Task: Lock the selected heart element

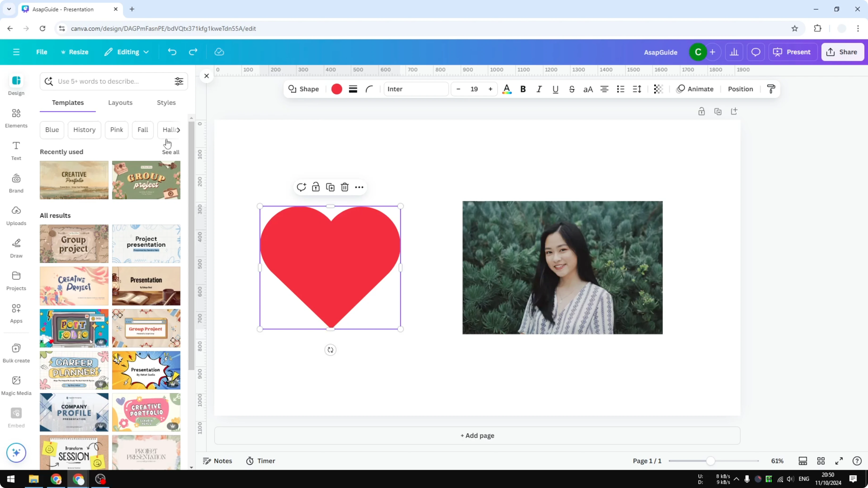Action: point(315,187)
